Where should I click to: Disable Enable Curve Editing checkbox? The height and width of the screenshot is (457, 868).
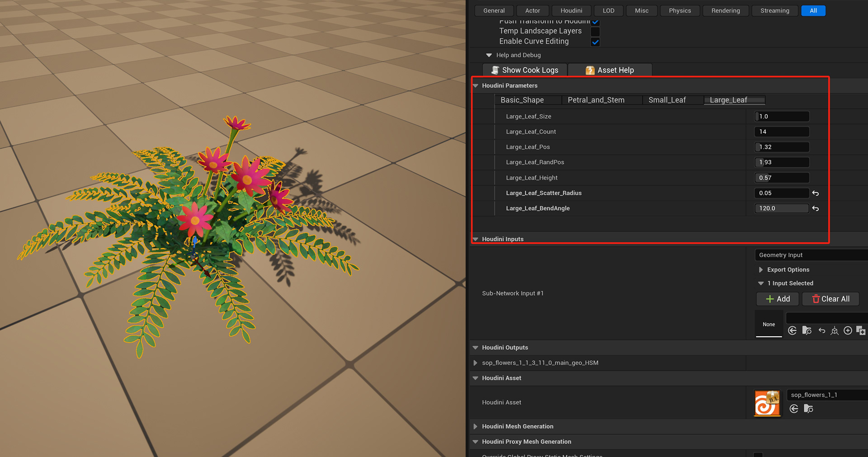pos(595,42)
